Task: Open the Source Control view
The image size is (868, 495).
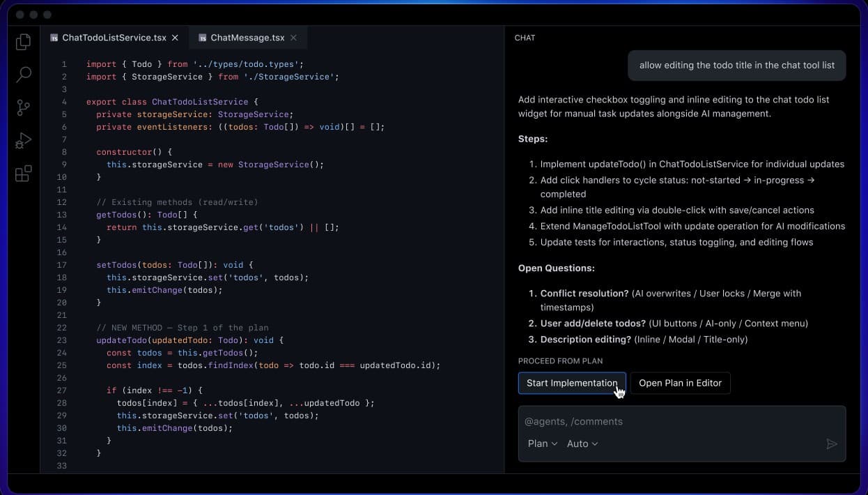Action: (x=23, y=107)
